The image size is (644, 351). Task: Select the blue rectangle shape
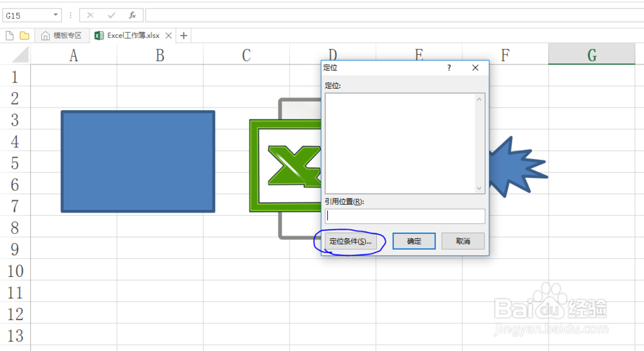pos(138,162)
